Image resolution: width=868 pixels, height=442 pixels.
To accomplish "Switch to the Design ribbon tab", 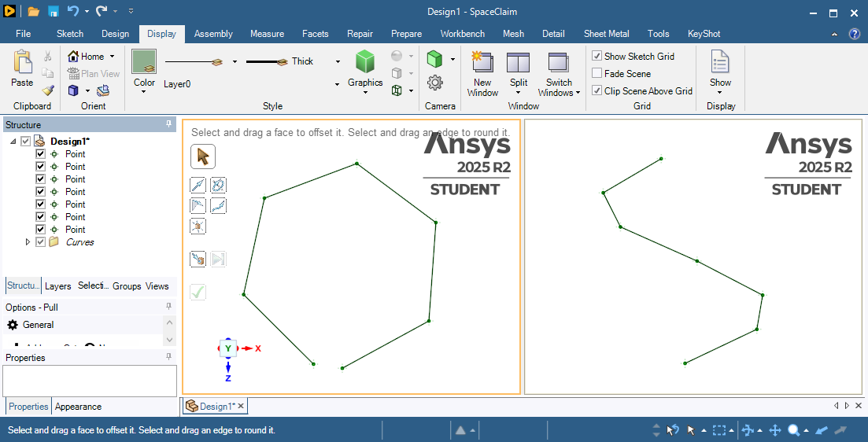I will click(x=115, y=34).
